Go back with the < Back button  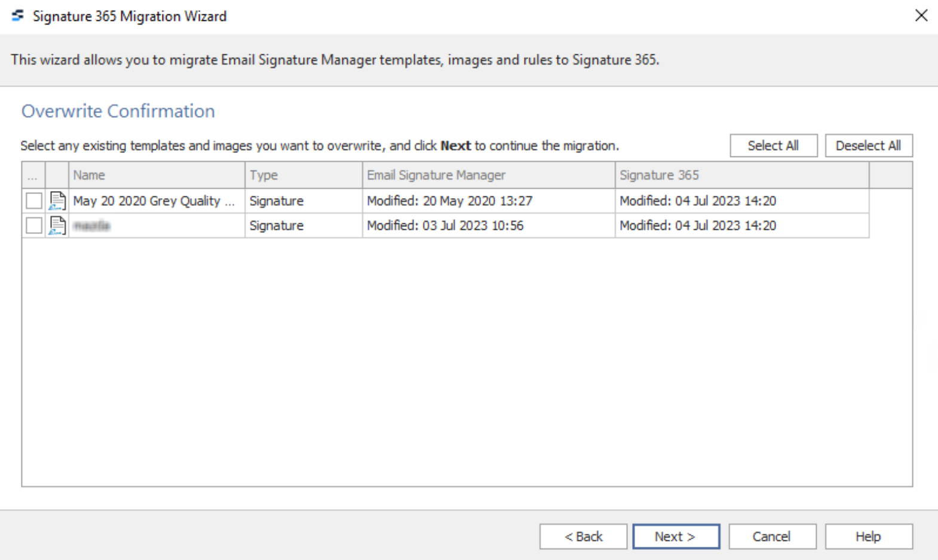[x=584, y=537]
